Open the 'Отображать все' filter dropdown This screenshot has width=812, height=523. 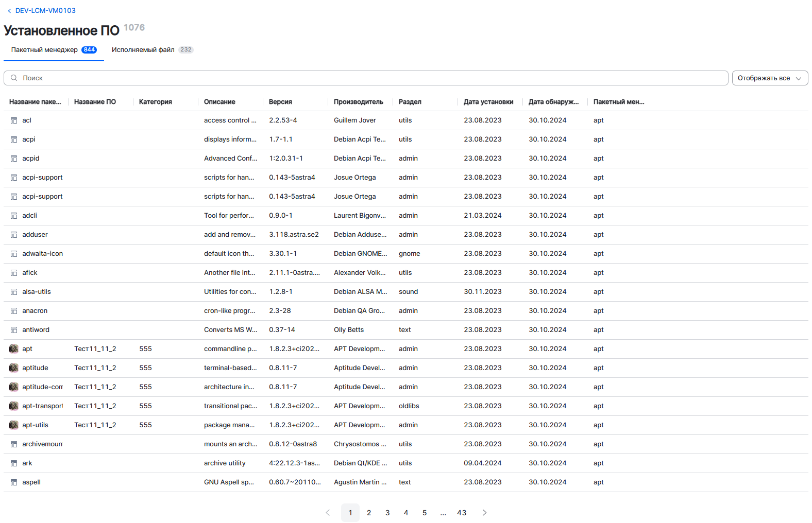pyautogui.click(x=770, y=78)
